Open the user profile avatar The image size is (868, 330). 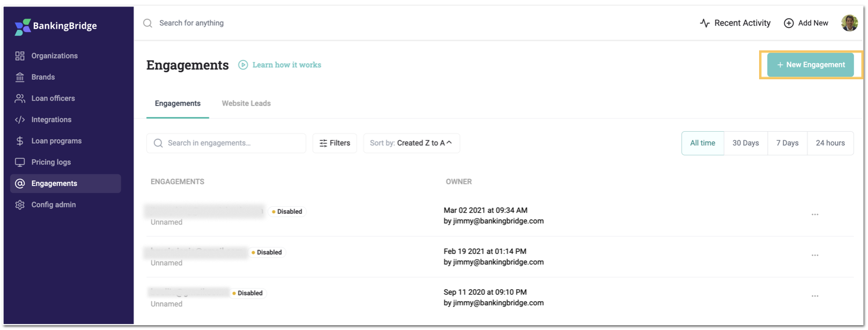coord(849,23)
